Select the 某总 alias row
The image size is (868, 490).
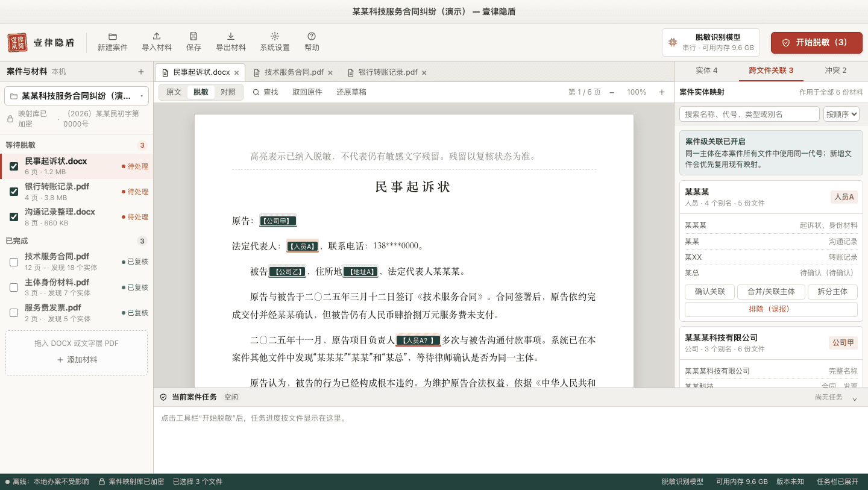771,273
